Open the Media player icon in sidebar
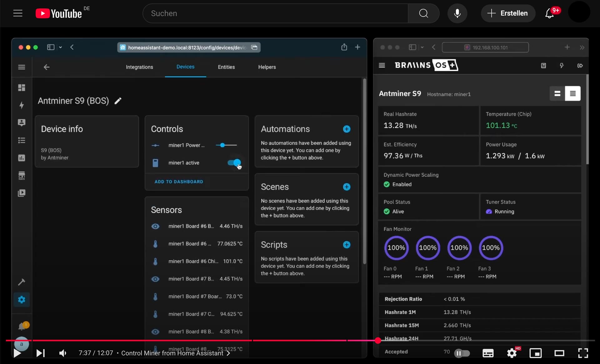 [22, 193]
